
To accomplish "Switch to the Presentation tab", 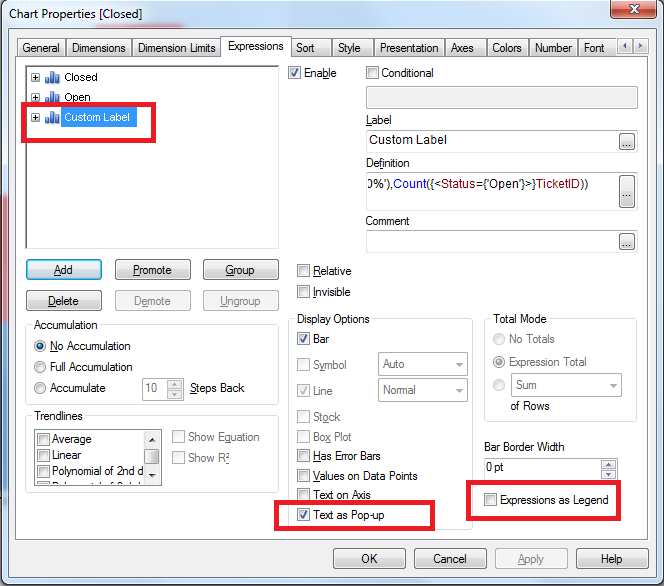I will coord(409,48).
